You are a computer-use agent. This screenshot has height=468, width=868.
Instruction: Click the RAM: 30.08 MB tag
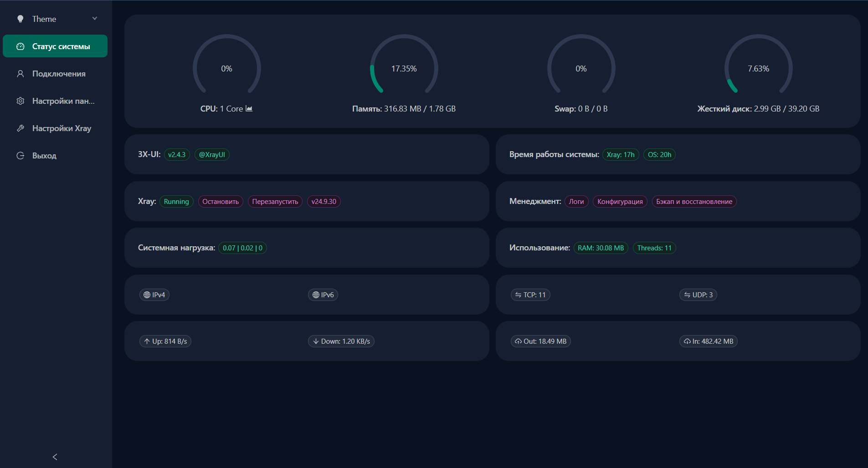[601, 248]
